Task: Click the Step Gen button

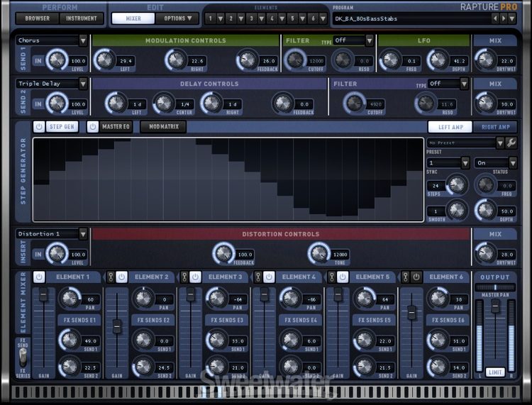Action: [x=62, y=126]
